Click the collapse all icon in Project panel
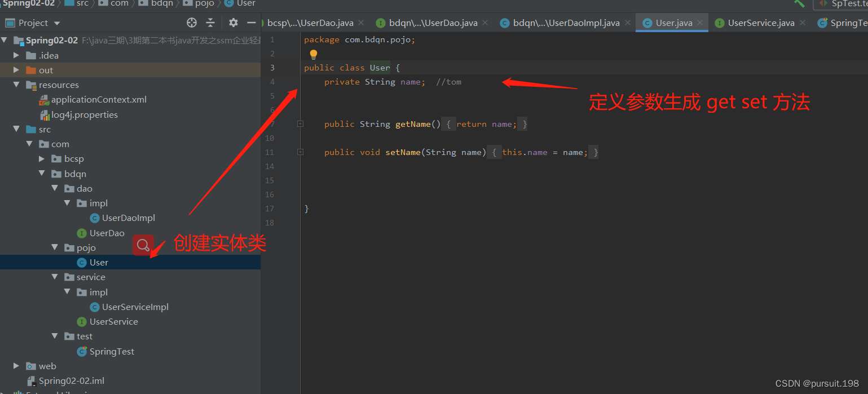The height and width of the screenshot is (394, 868). [x=210, y=23]
